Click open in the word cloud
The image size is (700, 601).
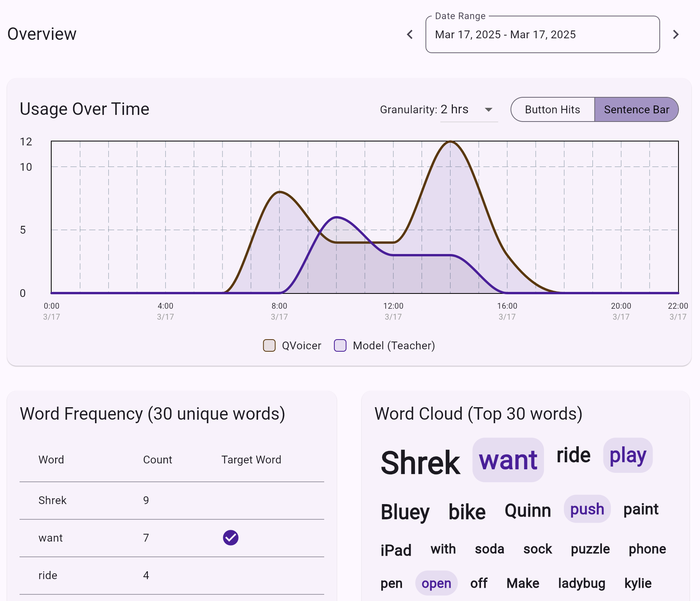[436, 583]
